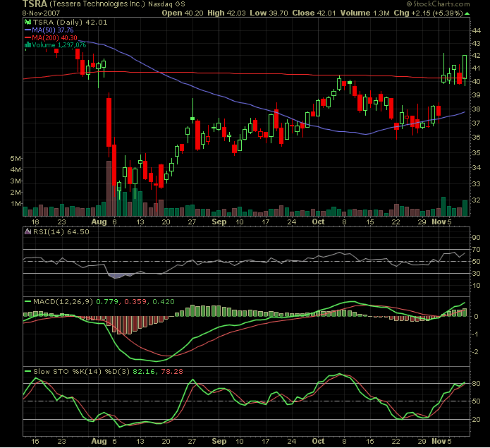Click 'Oct' on the Slow STO date axis
The height and width of the screenshot is (448, 490).
pos(319,442)
